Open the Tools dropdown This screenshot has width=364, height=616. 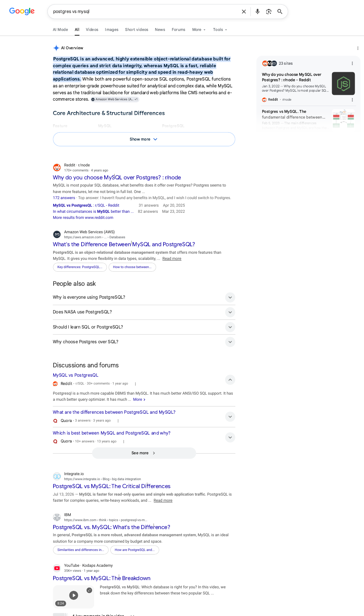pos(220,29)
